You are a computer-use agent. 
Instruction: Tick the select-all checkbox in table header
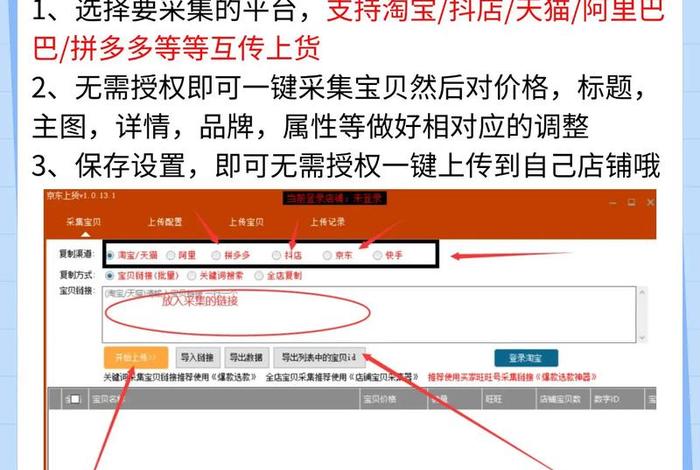(x=75, y=399)
